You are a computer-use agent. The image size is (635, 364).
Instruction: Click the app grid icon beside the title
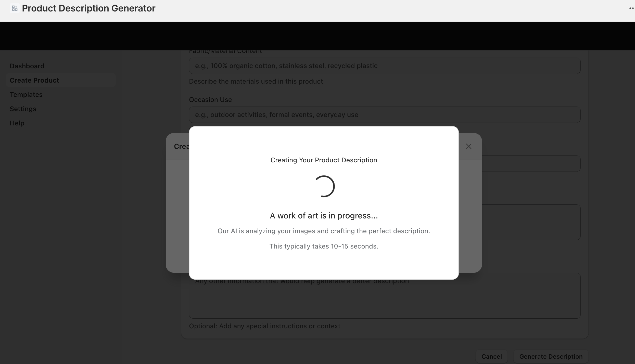pos(15,8)
